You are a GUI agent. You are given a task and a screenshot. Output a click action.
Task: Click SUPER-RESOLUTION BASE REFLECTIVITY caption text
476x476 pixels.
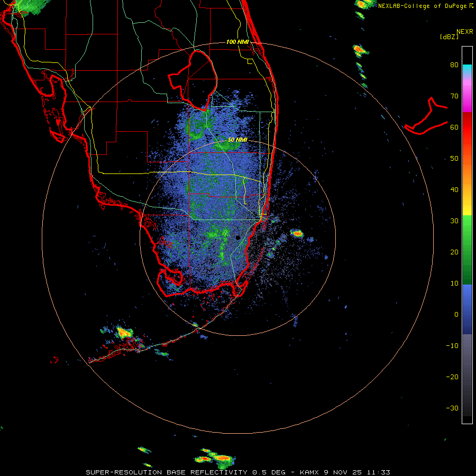coord(167,472)
